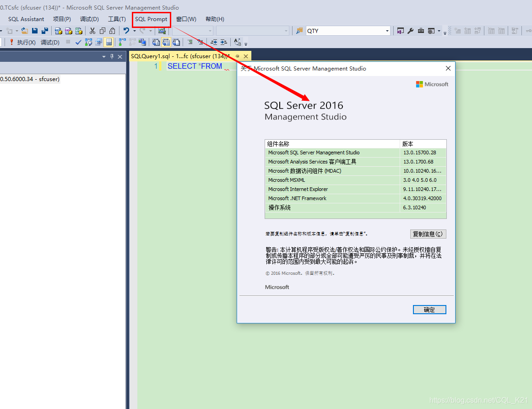The height and width of the screenshot is (409, 532).
Task: Click Specify Template Parameter Values icon
Action: (x=238, y=42)
